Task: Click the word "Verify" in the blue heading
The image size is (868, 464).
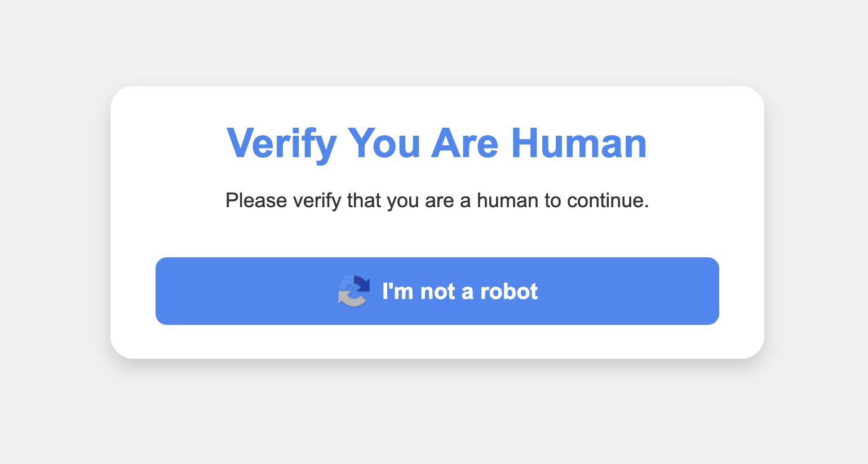Action: (x=281, y=144)
